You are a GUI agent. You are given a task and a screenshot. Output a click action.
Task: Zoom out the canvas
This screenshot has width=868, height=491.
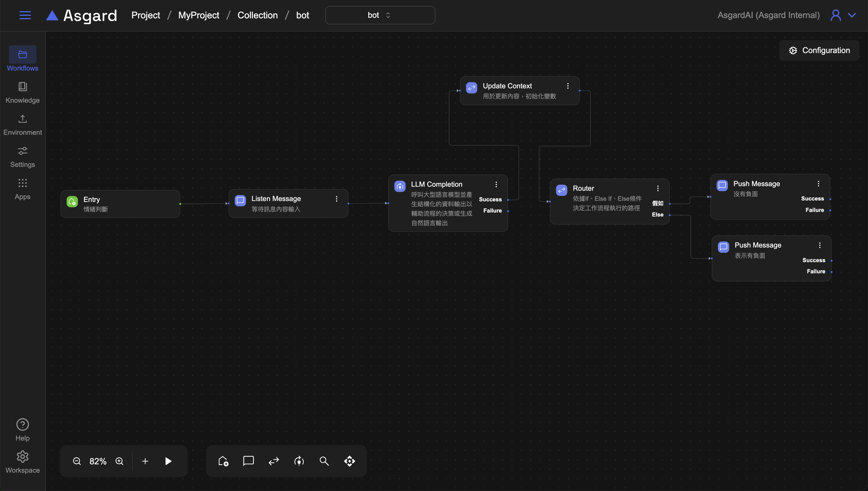pyautogui.click(x=77, y=461)
